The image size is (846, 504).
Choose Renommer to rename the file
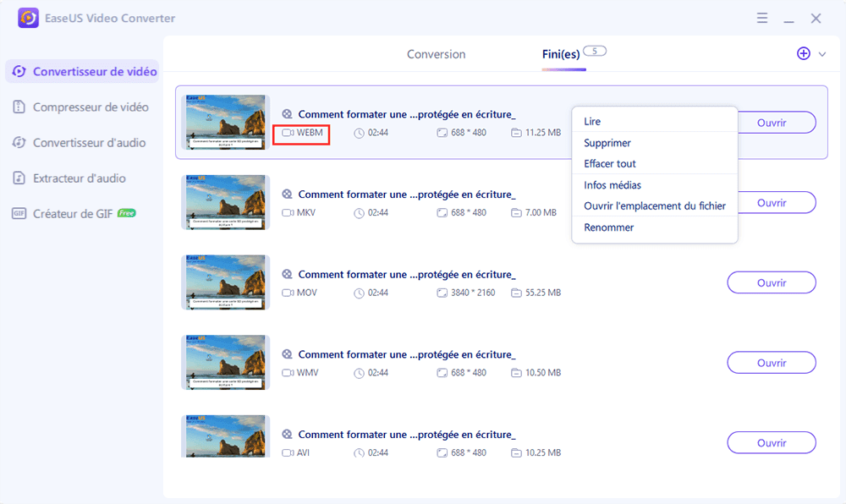tap(607, 227)
